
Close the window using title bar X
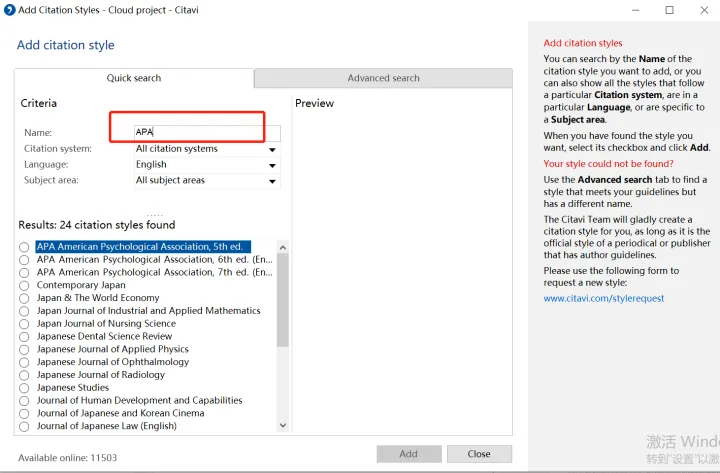704,10
